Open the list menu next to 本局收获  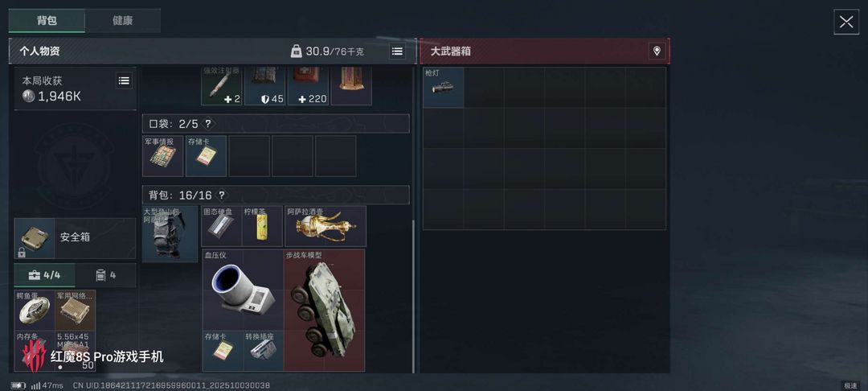[124, 80]
